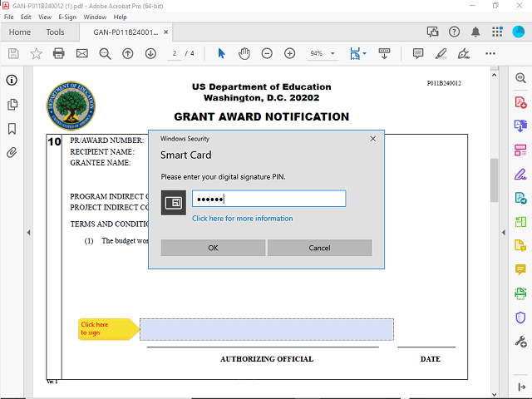532x399 pixels.
Task: Click the page number field
Action: (175, 53)
